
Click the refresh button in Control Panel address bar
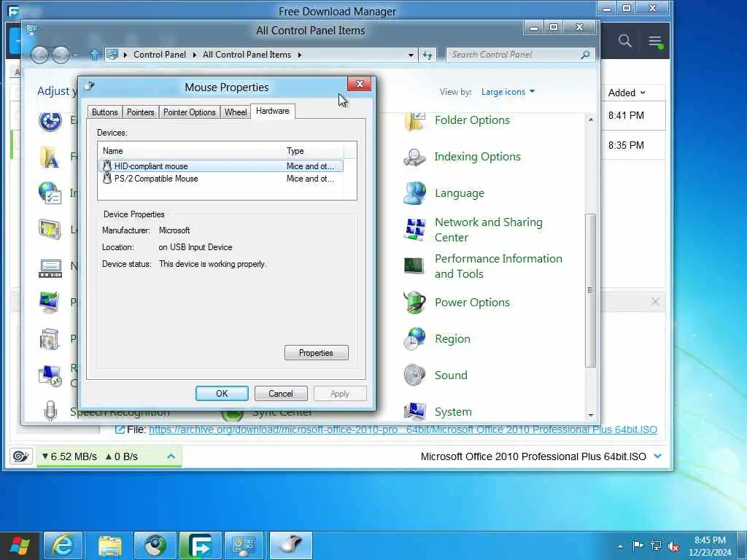click(427, 55)
